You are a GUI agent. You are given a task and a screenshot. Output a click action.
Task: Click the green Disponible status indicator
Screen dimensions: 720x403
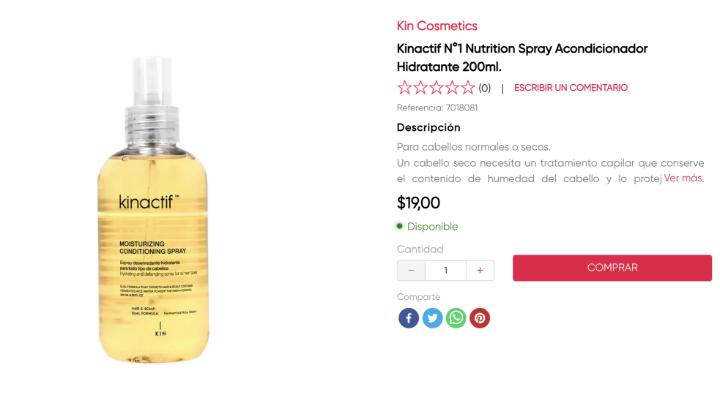pyautogui.click(x=428, y=226)
